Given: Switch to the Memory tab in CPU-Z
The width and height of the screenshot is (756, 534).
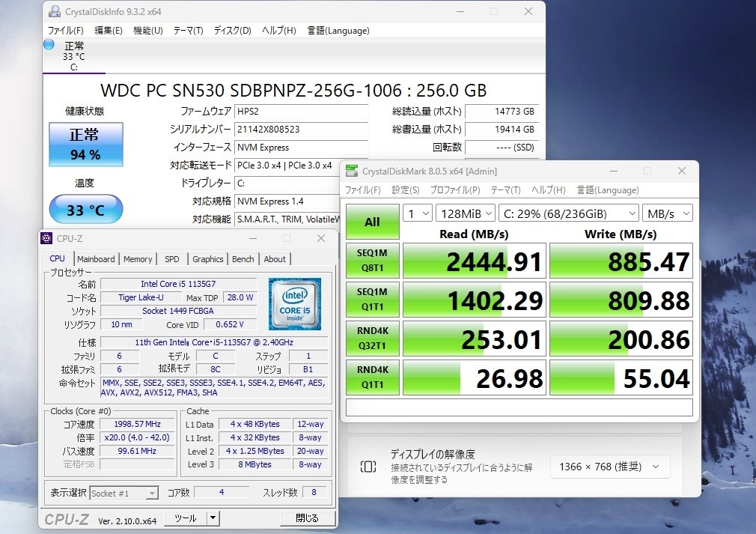Looking at the screenshot, I should (x=138, y=259).
